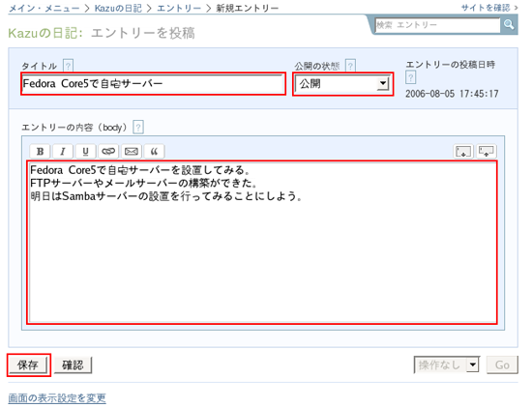Click into the タイトル input field

pyautogui.click(x=153, y=84)
